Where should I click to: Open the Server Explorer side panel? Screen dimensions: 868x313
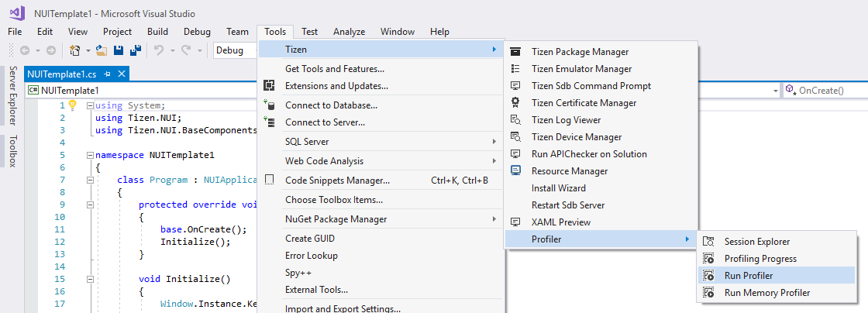pos(12,96)
